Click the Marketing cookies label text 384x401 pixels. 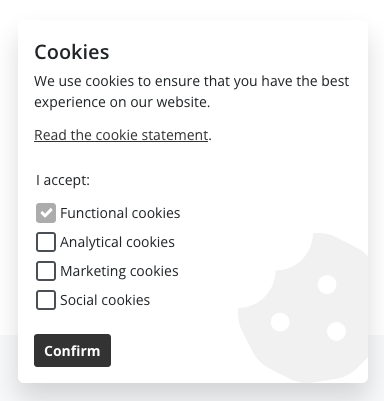(x=119, y=271)
